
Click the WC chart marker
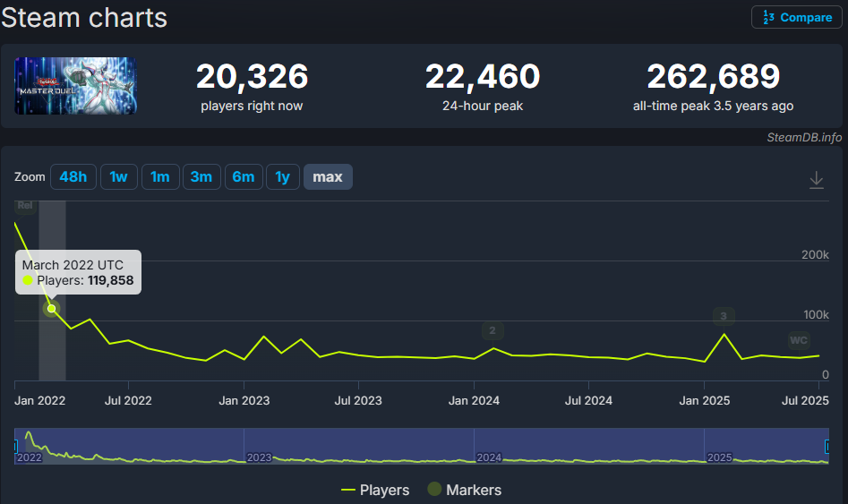(799, 340)
